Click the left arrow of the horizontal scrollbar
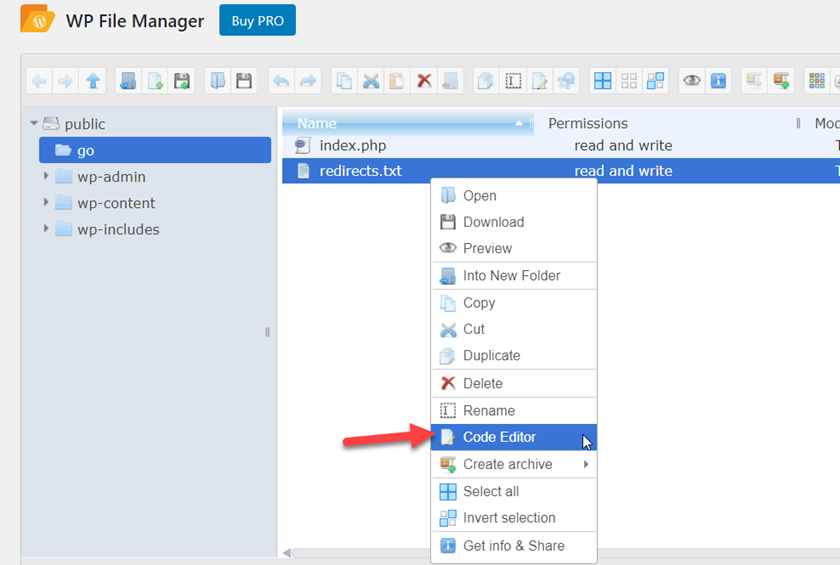This screenshot has width=840, height=565. coord(287,553)
